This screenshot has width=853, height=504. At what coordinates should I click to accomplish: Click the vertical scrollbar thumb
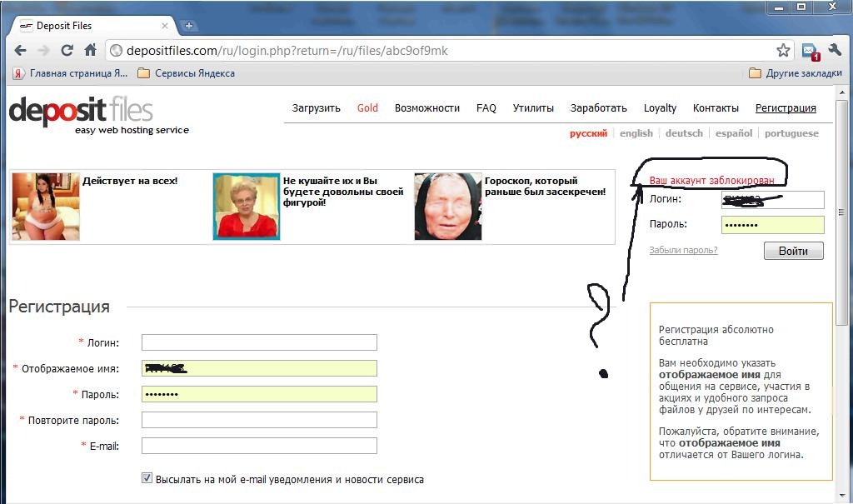(841, 212)
